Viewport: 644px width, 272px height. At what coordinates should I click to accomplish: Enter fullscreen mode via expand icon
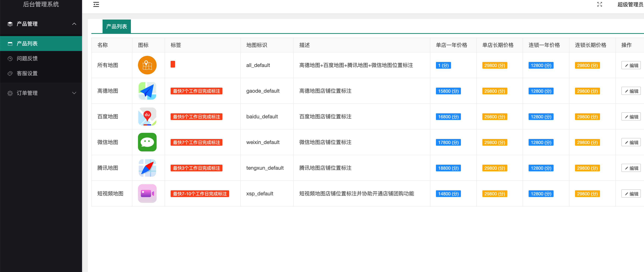[599, 4]
